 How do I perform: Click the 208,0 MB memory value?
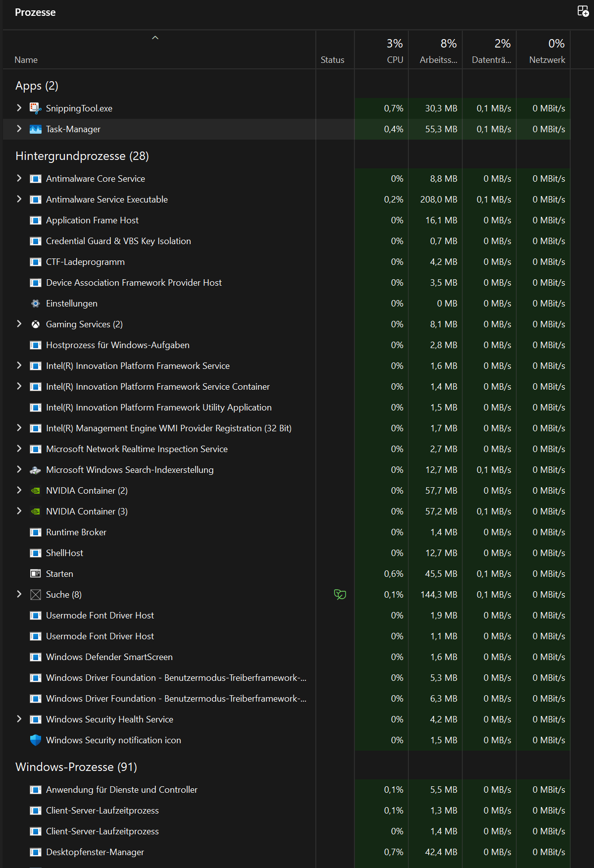(439, 200)
